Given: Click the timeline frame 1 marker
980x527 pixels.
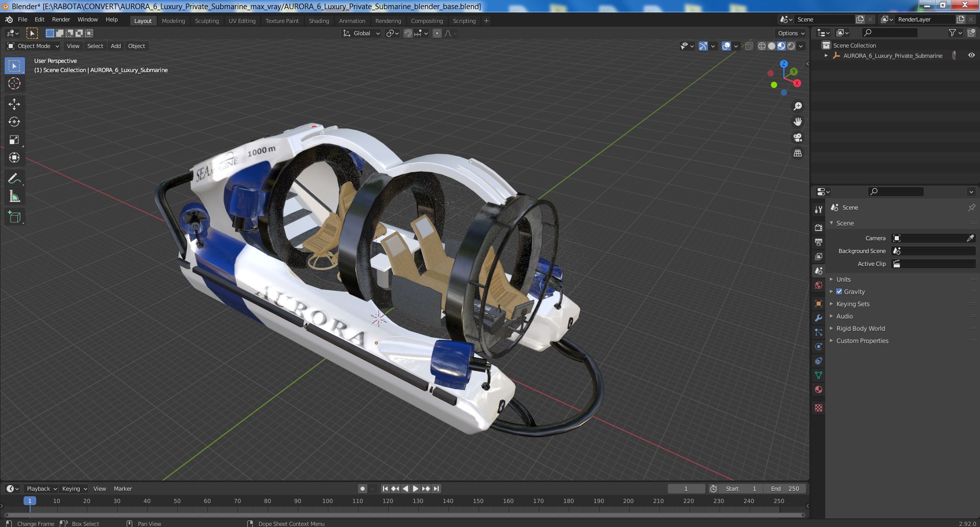Looking at the screenshot, I should coord(30,501).
